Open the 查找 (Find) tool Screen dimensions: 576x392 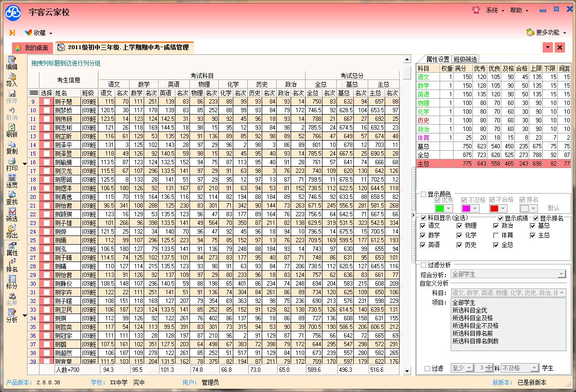pos(12,198)
